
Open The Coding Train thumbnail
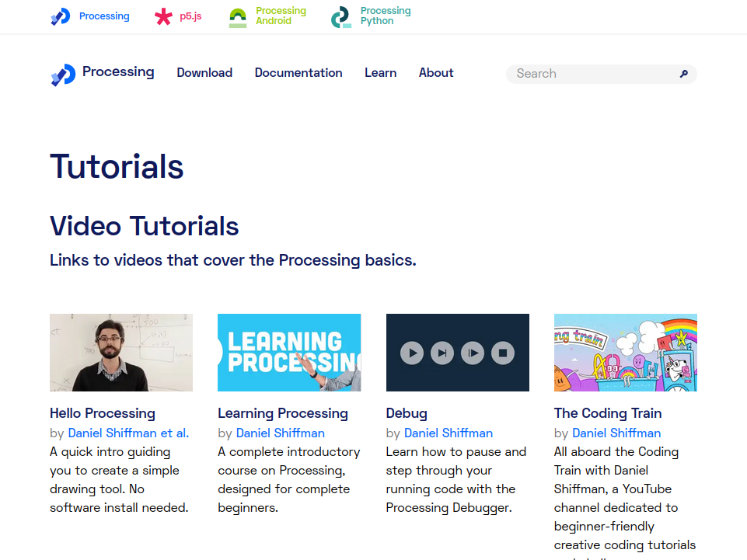coord(625,352)
